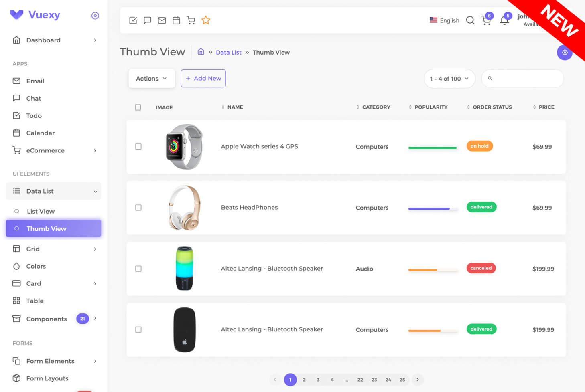This screenshot has width=585, height=392.
Task: Click the previous page arrow
Action: pyautogui.click(x=275, y=380)
